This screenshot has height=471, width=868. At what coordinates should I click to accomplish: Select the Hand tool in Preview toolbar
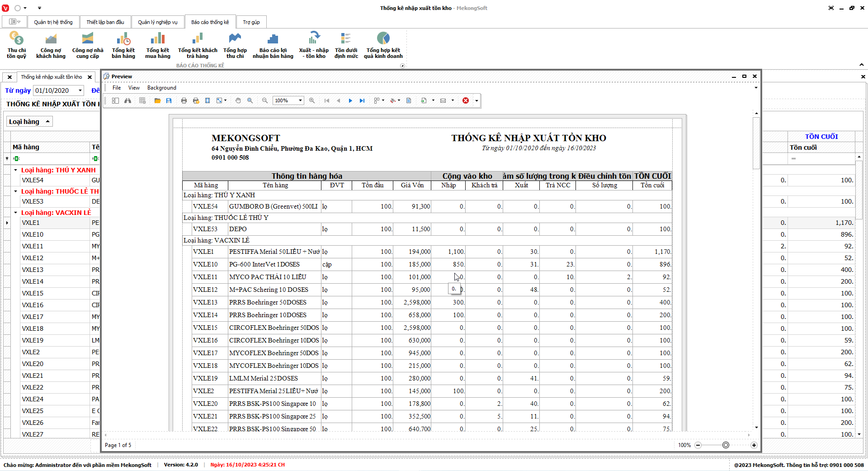pyautogui.click(x=238, y=100)
